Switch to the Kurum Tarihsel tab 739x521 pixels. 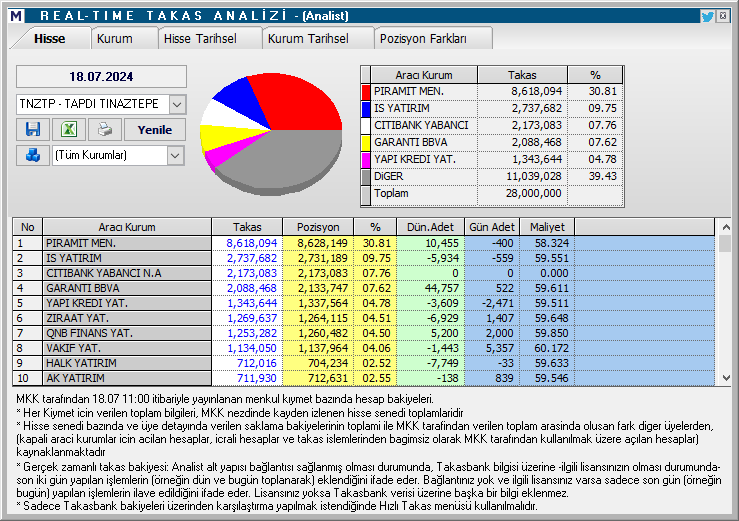tap(308, 39)
